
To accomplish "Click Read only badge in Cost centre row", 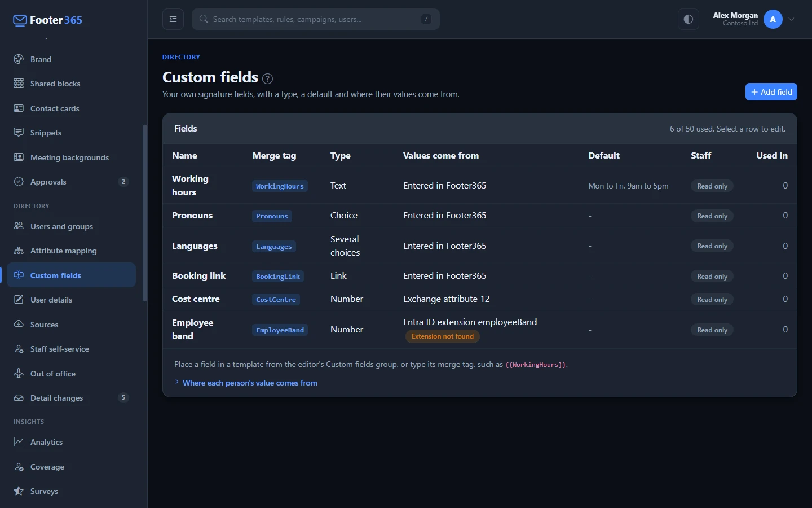I will (x=712, y=300).
